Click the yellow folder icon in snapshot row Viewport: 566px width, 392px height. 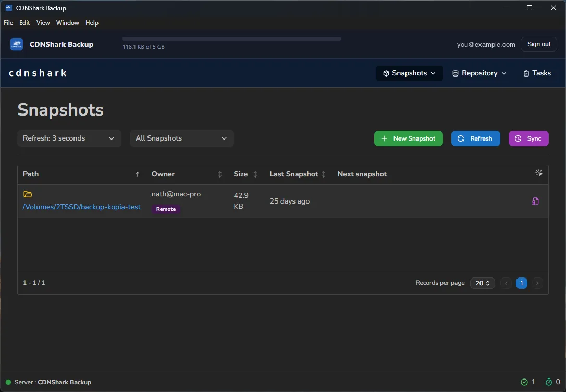28,194
